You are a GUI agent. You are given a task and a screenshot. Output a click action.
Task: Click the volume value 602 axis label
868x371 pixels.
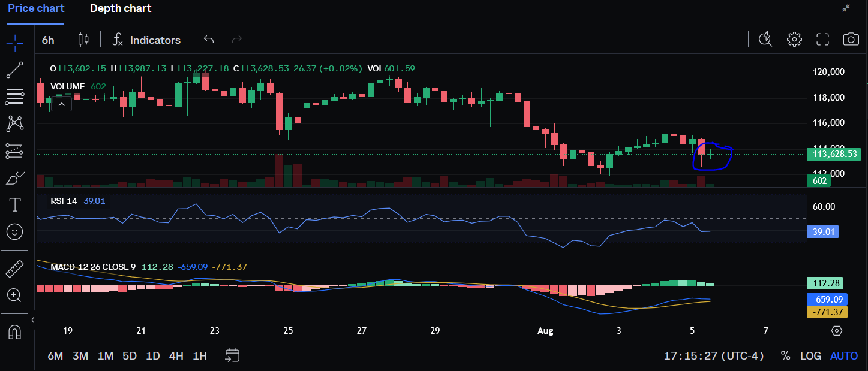pos(819,180)
